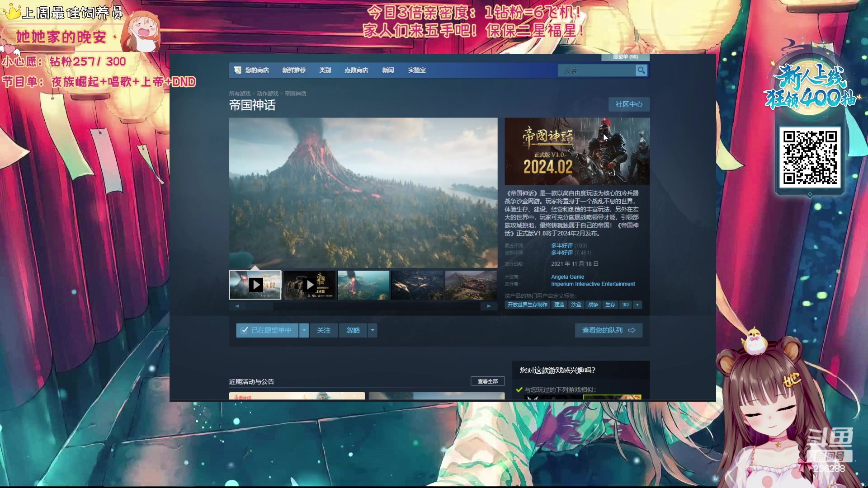Click the plus button to add tags
868x488 pixels.
click(x=637, y=305)
